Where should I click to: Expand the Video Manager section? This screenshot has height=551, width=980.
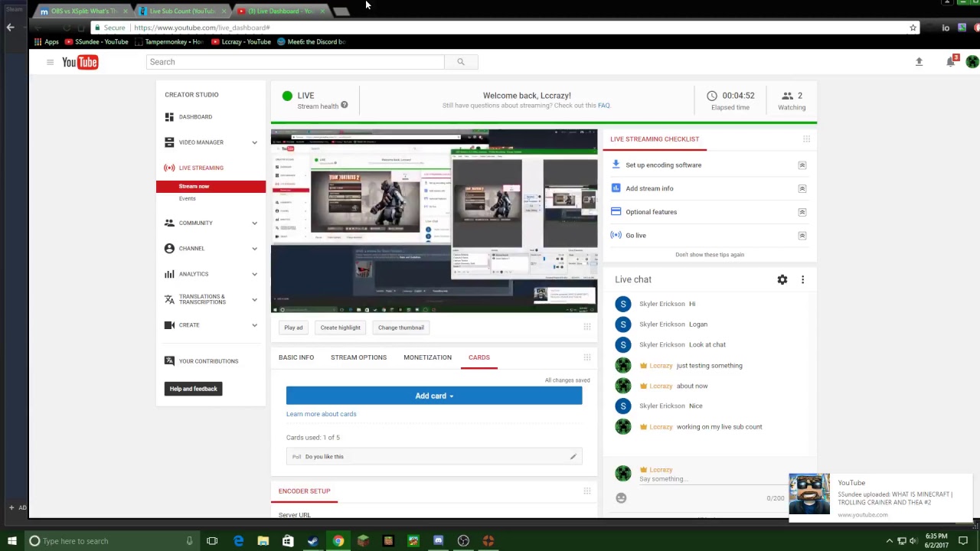click(x=254, y=142)
